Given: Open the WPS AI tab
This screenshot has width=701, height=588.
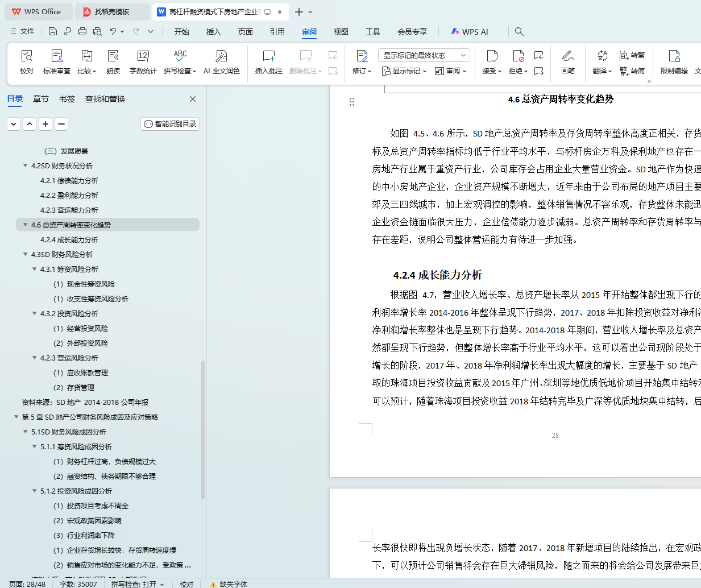Looking at the screenshot, I should click(470, 32).
